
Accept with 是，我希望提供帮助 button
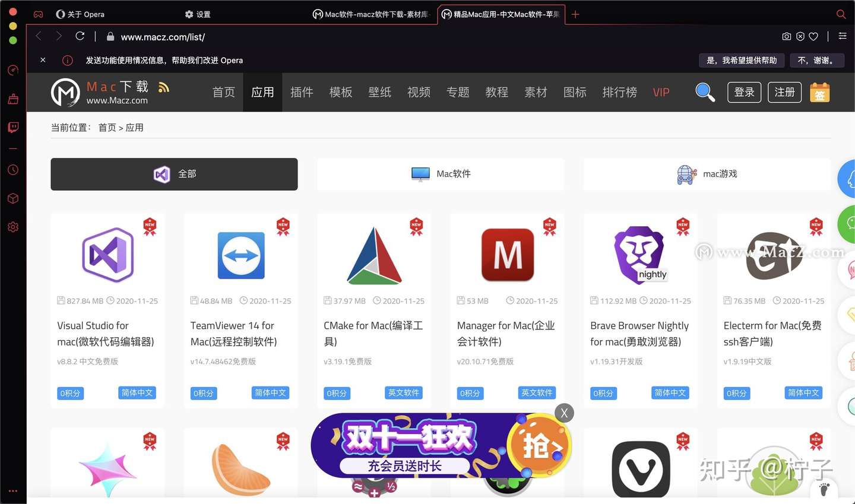742,60
